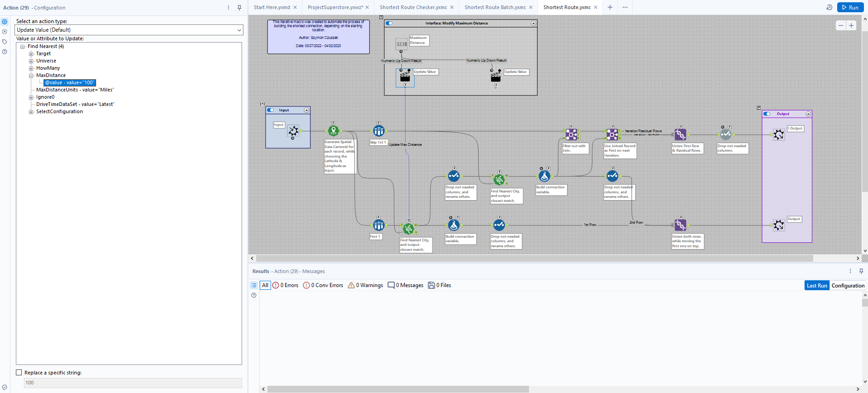
Task: Select '@value - value="100"' tree row
Action: (69, 82)
